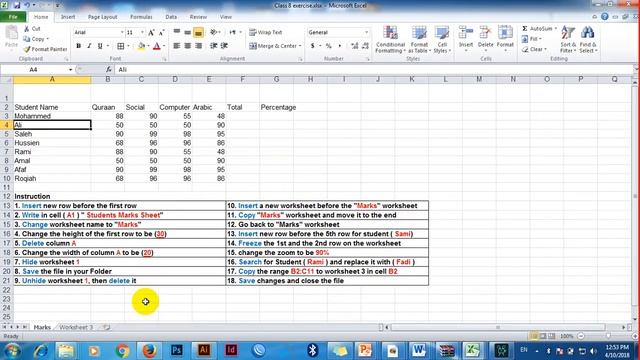
Task: Click Merge & Center button
Action: pos(273,46)
